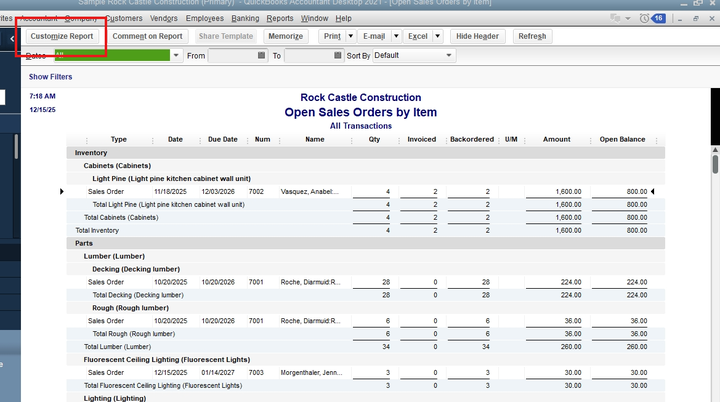Refresh the report
This screenshot has width=720, height=402.
[x=532, y=36]
